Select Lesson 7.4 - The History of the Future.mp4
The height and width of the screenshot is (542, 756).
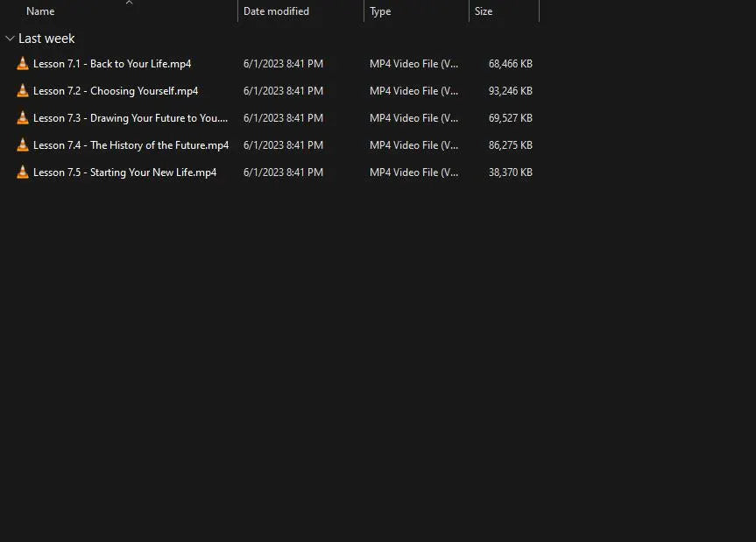pyautogui.click(x=131, y=145)
